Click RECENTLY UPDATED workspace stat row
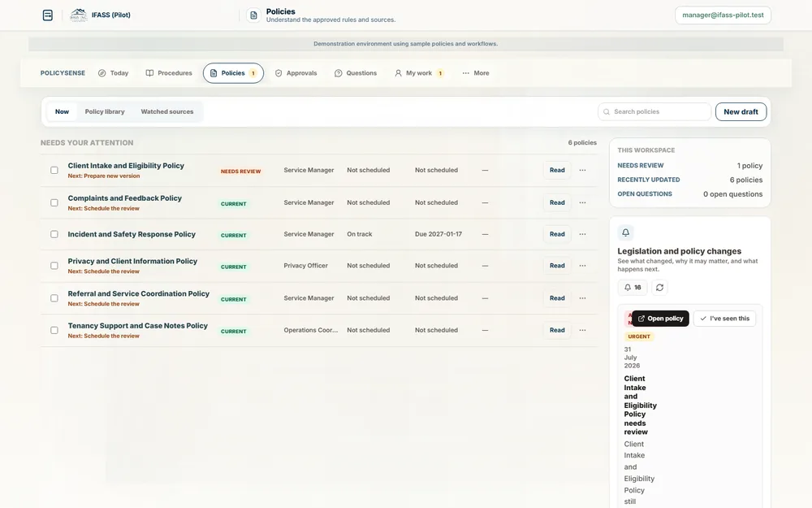This screenshot has height=508, width=812. (689, 180)
